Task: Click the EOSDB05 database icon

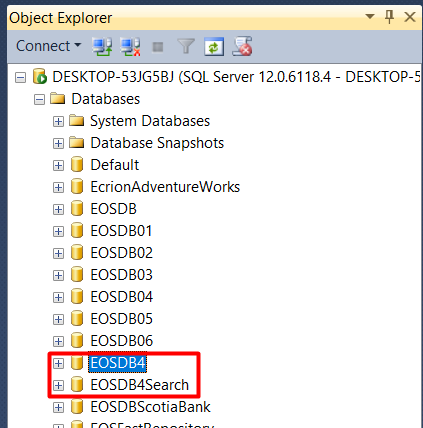Action: pyautogui.click(x=77, y=319)
